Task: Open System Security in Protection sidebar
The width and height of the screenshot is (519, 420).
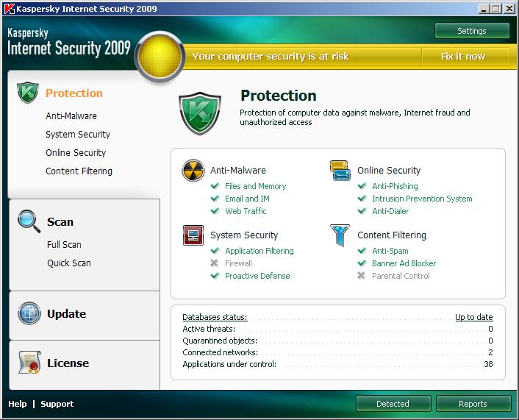Action: click(78, 134)
